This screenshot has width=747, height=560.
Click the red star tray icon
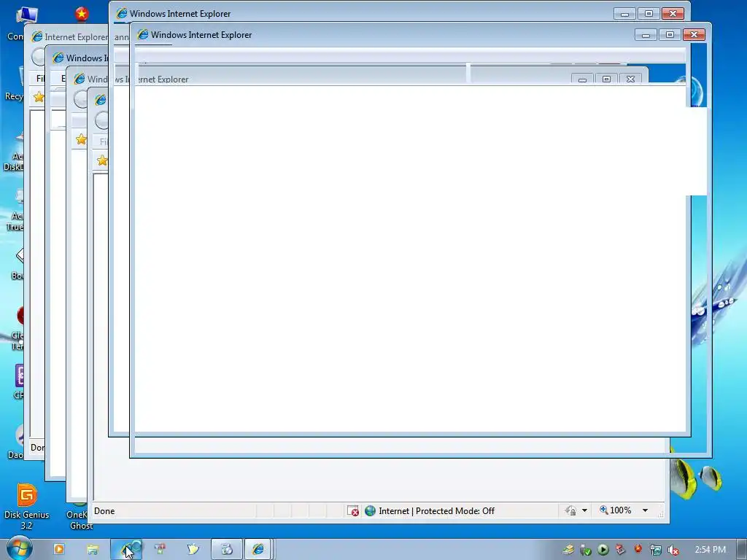(638, 549)
